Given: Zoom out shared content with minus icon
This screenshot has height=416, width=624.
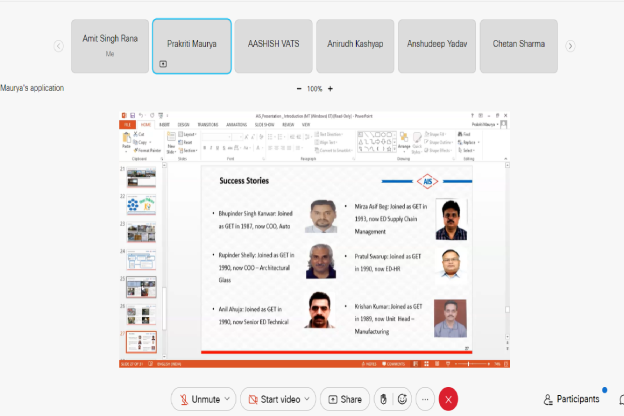Looking at the screenshot, I should tap(296, 89).
